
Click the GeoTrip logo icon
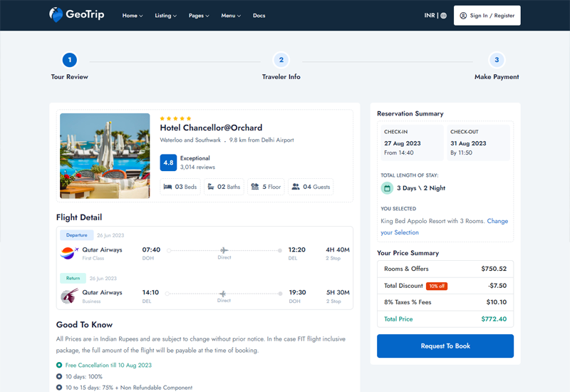tap(56, 14)
